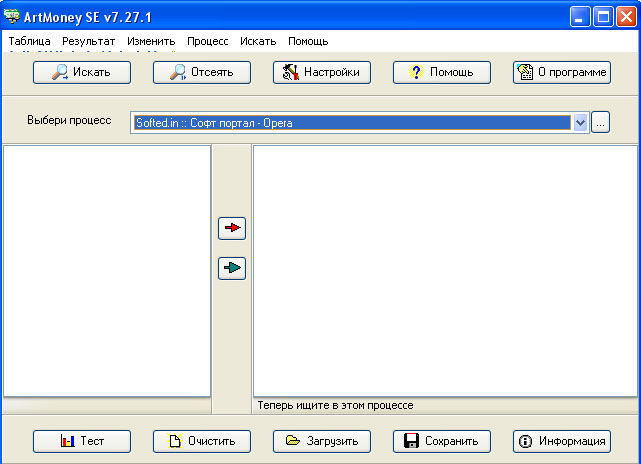Click the Тест button
This screenshot has height=464, width=641.
tap(82, 441)
